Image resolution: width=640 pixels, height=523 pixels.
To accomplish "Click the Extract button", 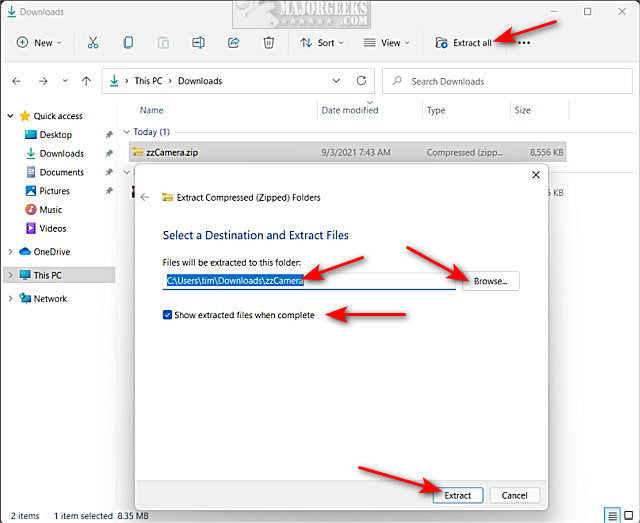I will 458,495.
